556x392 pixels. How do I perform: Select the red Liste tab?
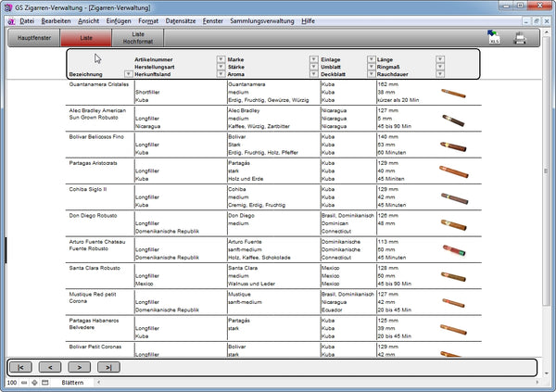tap(86, 38)
